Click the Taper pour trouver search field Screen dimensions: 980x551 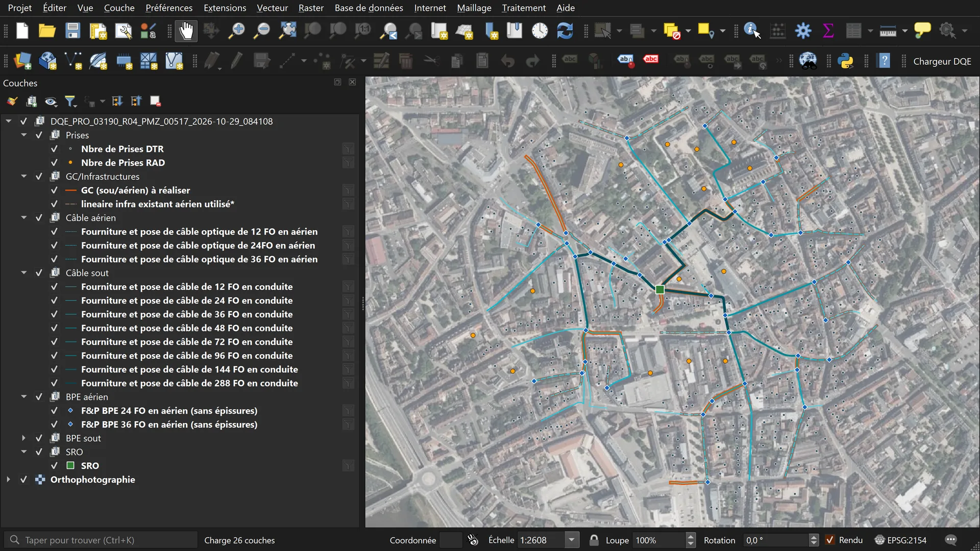pos(101,540)
